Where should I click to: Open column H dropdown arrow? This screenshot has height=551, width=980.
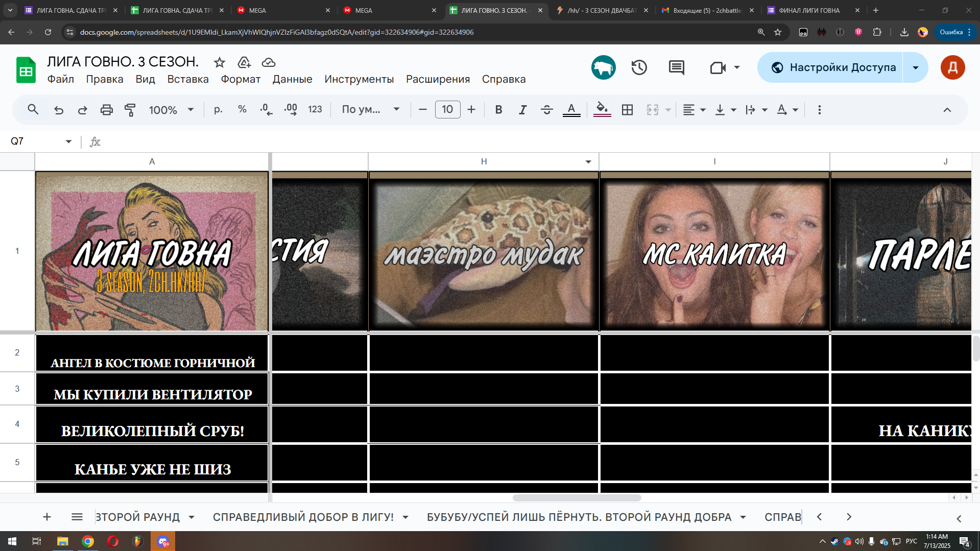(588, 162)
